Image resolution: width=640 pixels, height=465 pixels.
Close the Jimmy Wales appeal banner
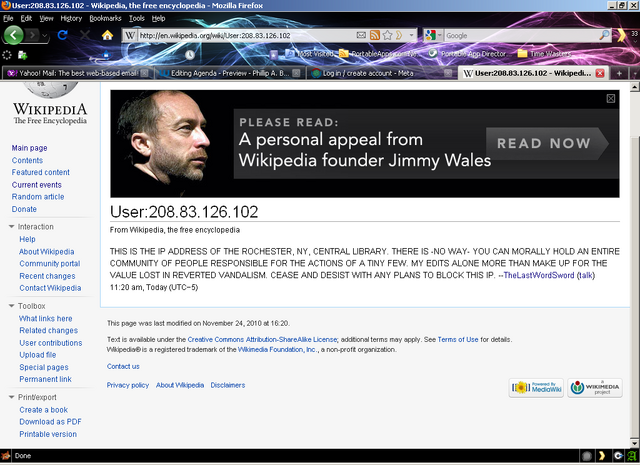click(x=611, y=98)
